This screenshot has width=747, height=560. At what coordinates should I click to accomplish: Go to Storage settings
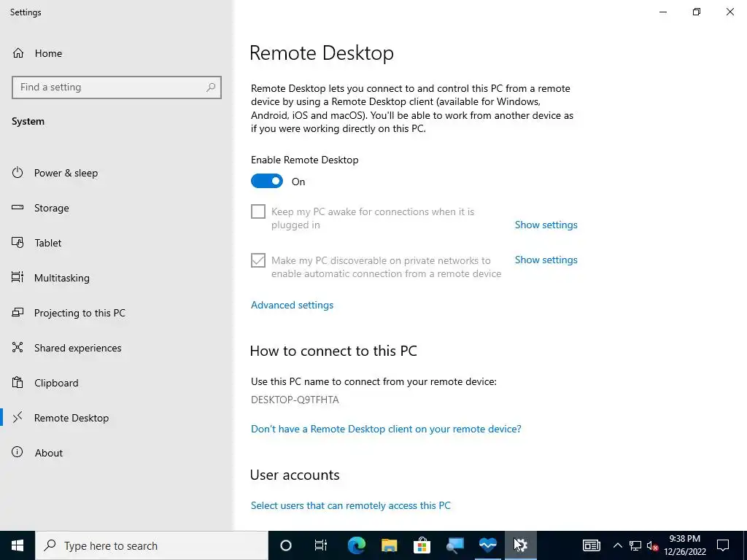coord(52,208)
